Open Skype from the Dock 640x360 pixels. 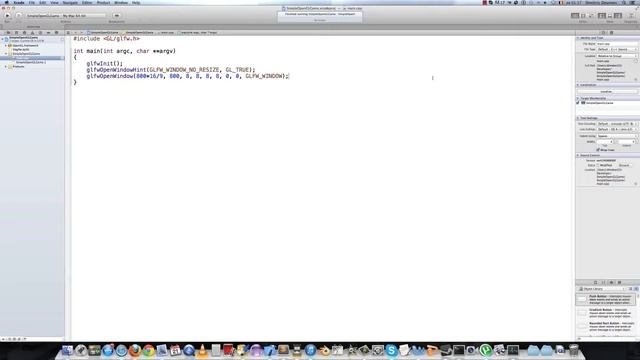(x=391, y=350)
